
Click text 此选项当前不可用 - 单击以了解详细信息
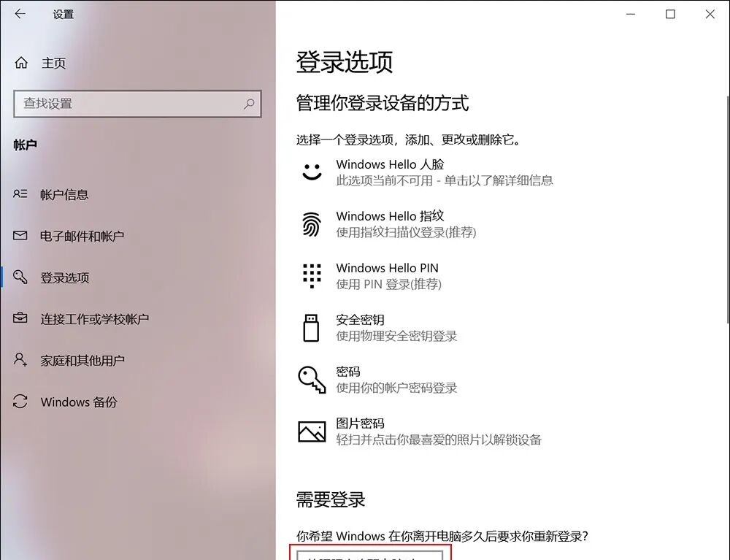pyautogui.click(x=445, y=180)
